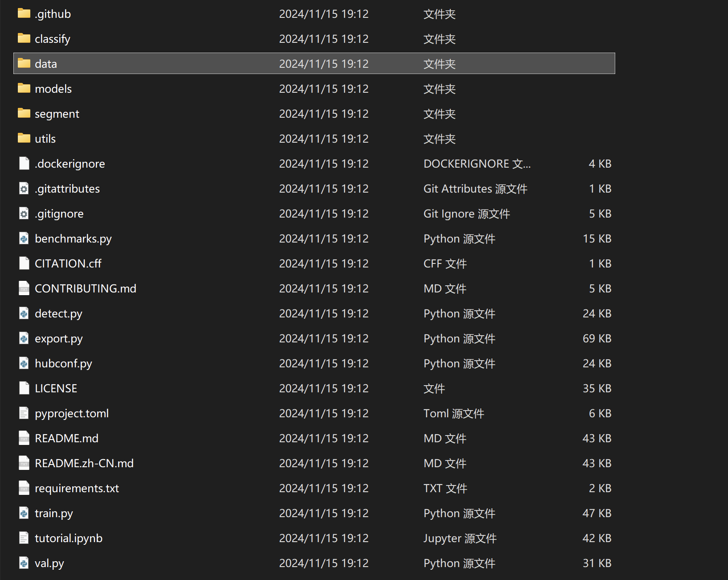
Task: Click the .gitignore gear file icon
Action: [24, 214]
